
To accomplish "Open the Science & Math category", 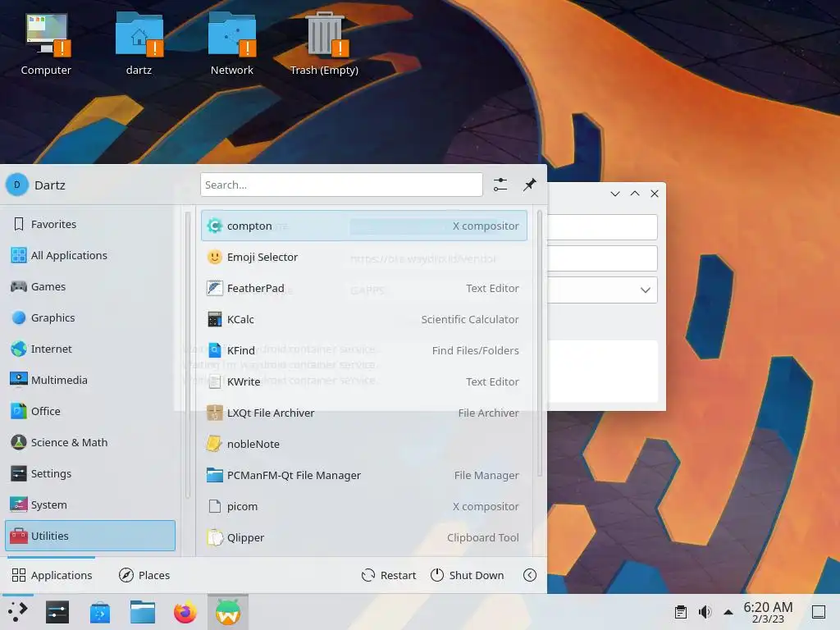I will click(x=90, y=442).
